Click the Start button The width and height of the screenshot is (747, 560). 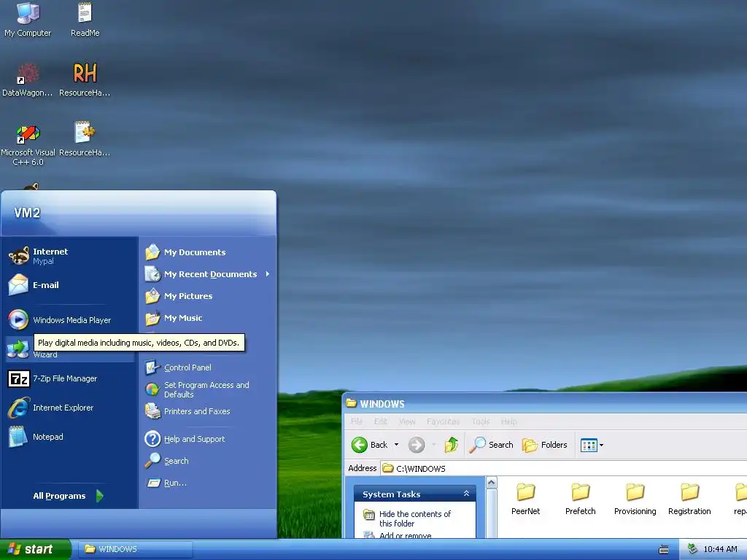pyautogui.click(x=35, y=549)
